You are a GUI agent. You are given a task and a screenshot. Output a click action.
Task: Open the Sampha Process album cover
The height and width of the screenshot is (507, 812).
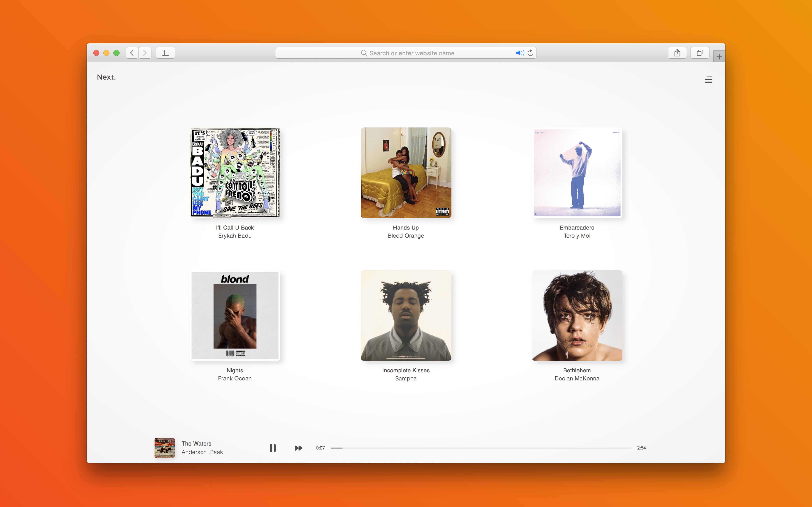click(406, 315)
